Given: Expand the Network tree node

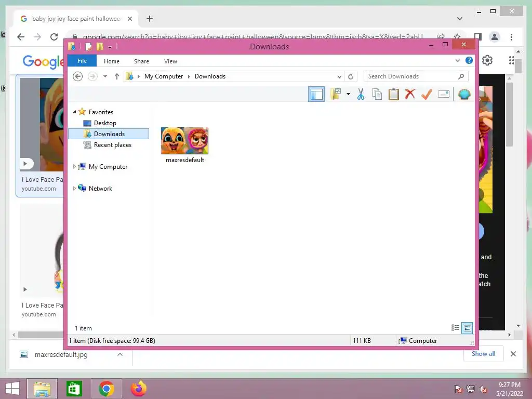Looking at the screenshot, I should pos(74,188).
